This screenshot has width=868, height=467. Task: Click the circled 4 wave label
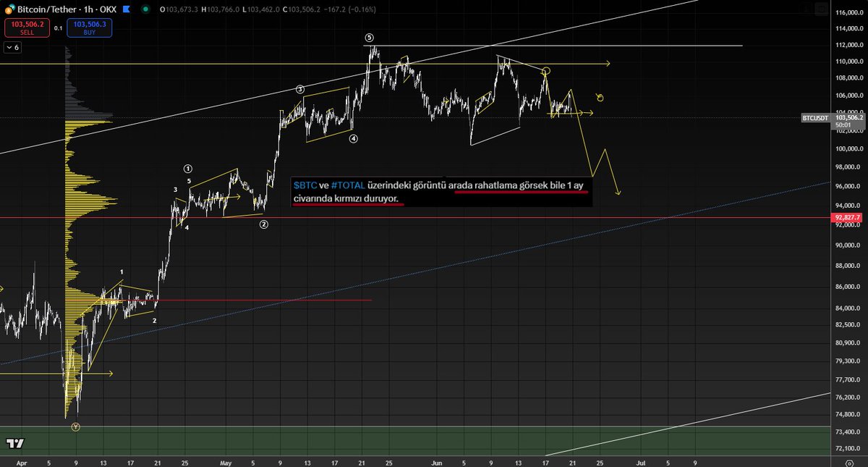coord(353,138)
